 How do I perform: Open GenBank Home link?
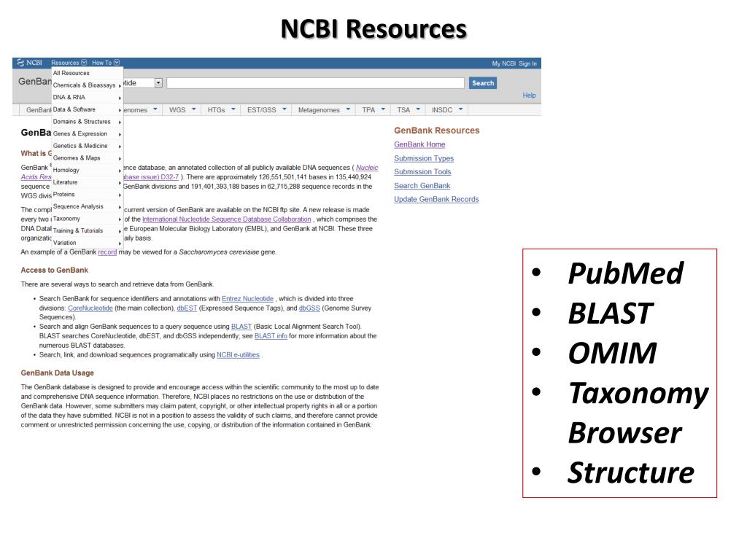tap(419, 144)
